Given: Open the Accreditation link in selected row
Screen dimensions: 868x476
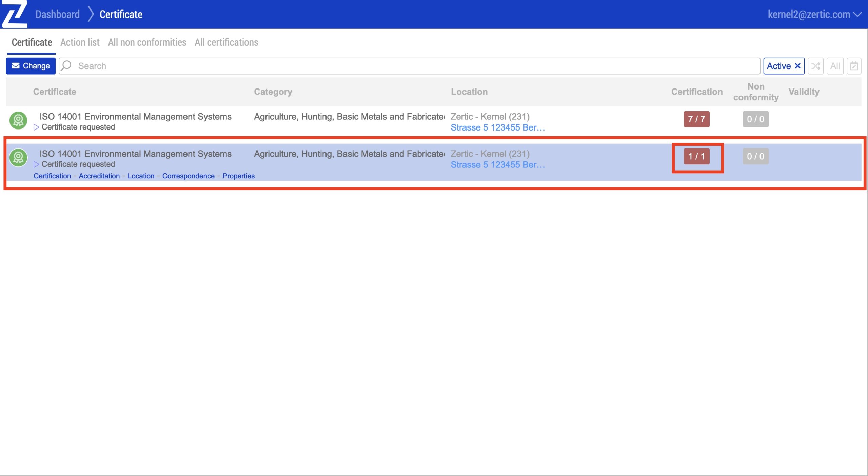Looking at the screenshot, I should tap(99, 176).
